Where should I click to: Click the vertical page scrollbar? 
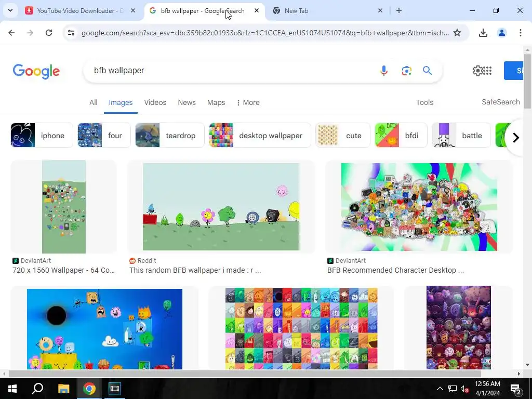(x=527, y=82)
